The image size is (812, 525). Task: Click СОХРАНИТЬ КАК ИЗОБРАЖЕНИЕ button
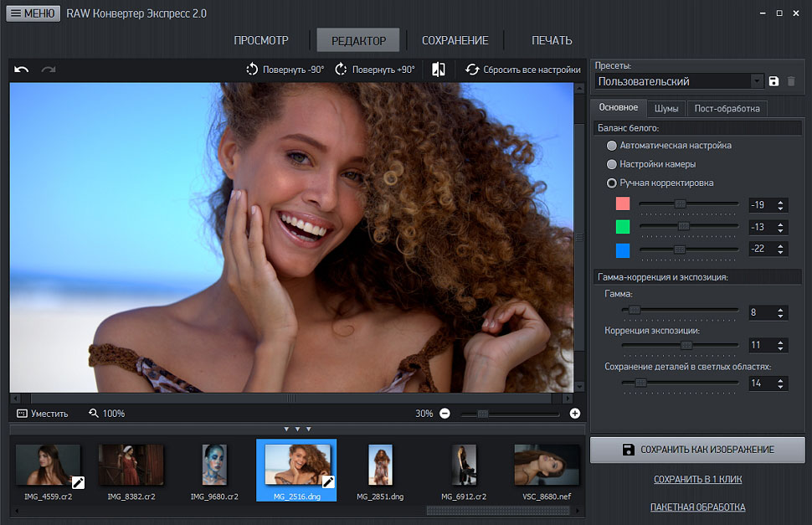point(697,450)
